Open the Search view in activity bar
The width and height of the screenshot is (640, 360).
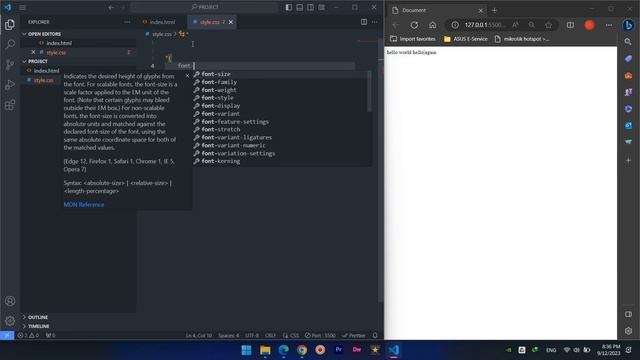(10, 44)
